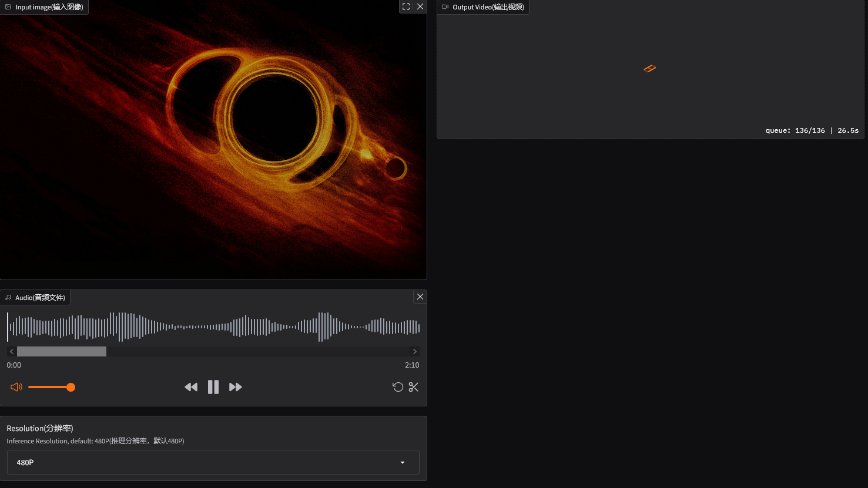This screenshot has width=868, height=488.
Task: Click the 0:00 current time text
Action: coord(14,365)
